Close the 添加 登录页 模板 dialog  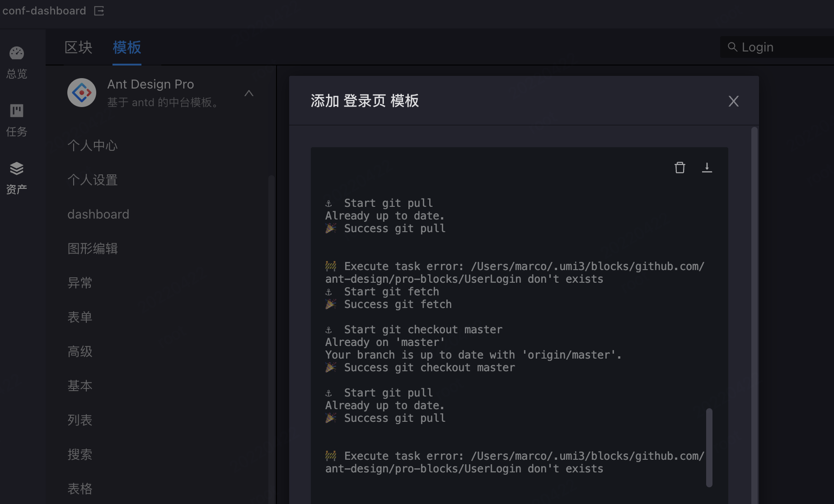click(734, 101)
